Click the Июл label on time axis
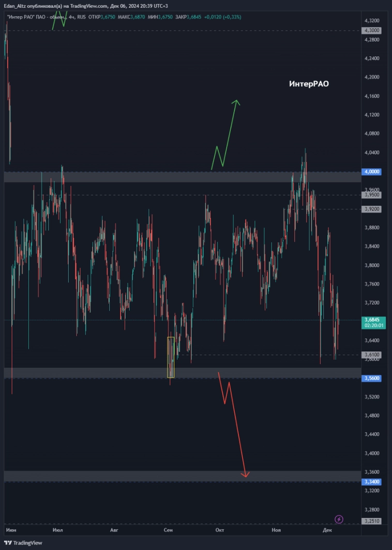392x550 pixels. [x=57, y=530]
